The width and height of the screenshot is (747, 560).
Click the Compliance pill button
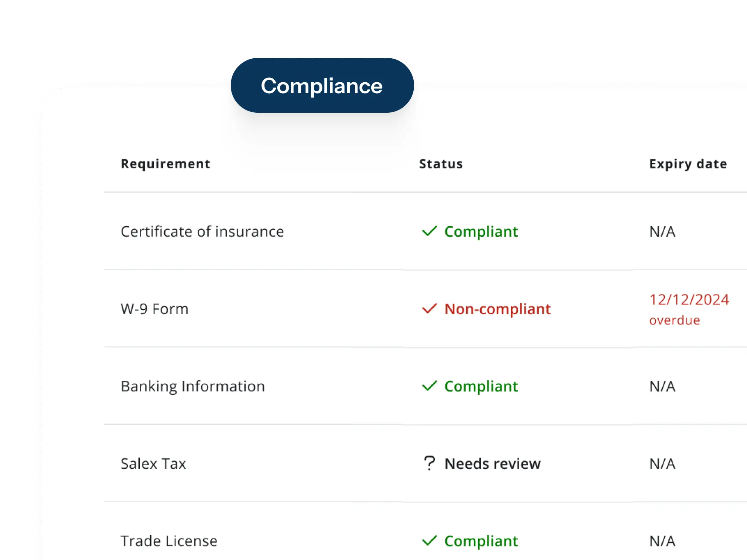(322, 85)
